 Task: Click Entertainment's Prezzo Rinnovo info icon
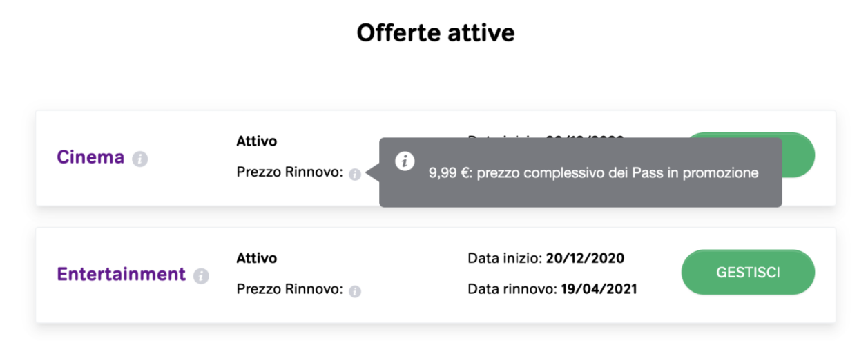355,291
